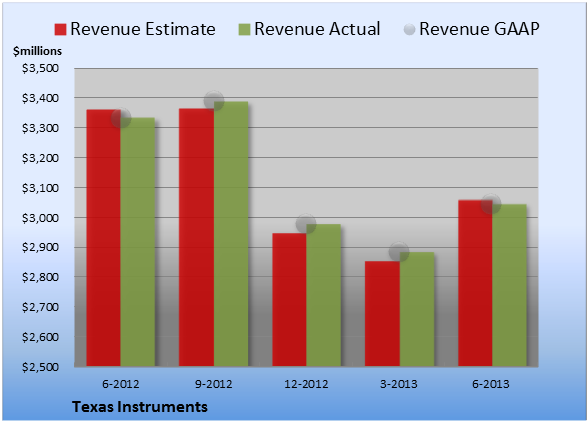This screenshot has width=588, height=422.
Task: Click the '$3,500' y-axis value
Action: (40, 68)
